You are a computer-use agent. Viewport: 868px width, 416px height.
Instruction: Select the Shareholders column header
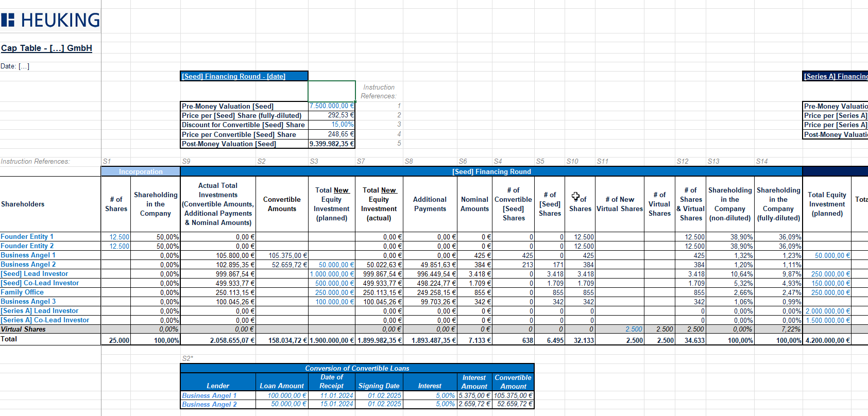[x=23, y=204]
